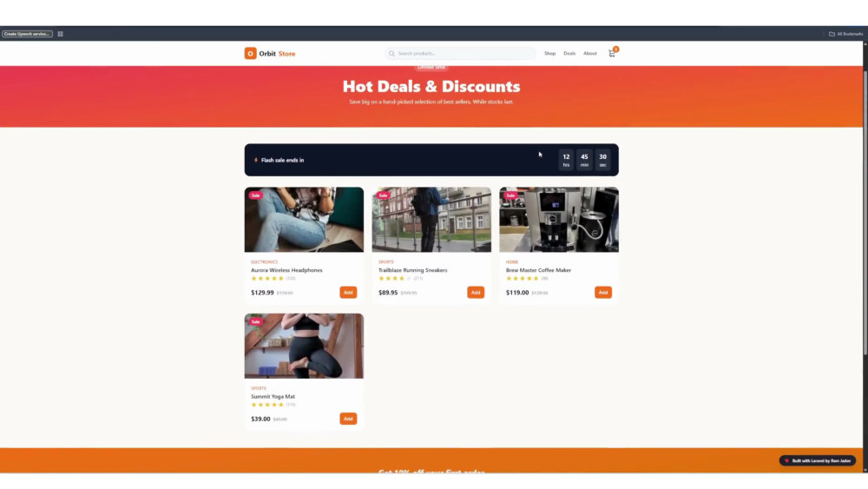868x489 pixels.
Task: Add Brew Master Coffee Maker to cart
Action: point(603,293)
